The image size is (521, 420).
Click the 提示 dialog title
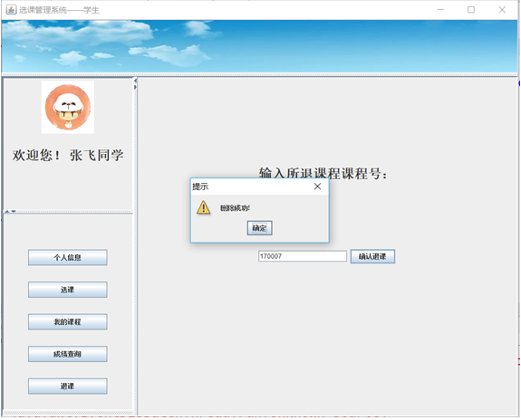[x=200, y=186]
